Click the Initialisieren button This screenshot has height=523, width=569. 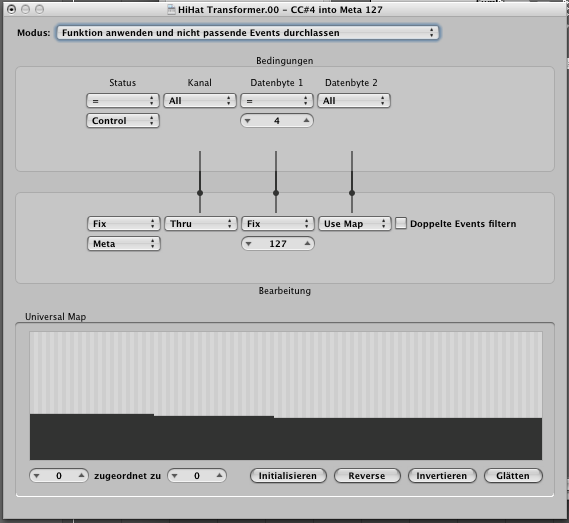(288, 475)
